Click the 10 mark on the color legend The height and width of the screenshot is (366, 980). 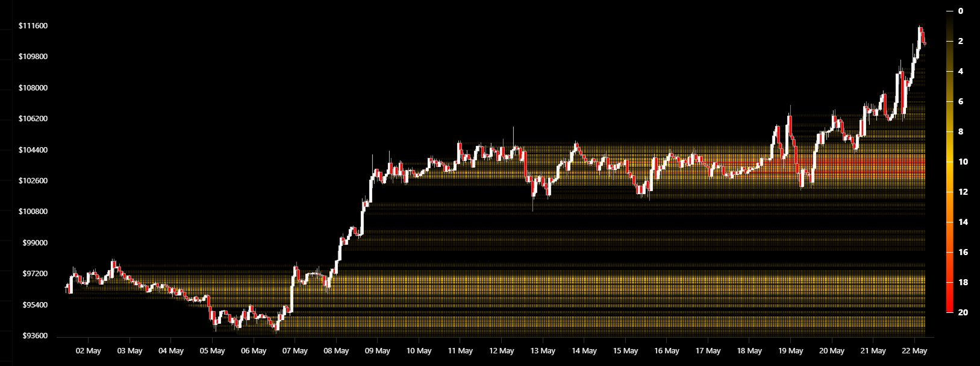click(963, 162)
